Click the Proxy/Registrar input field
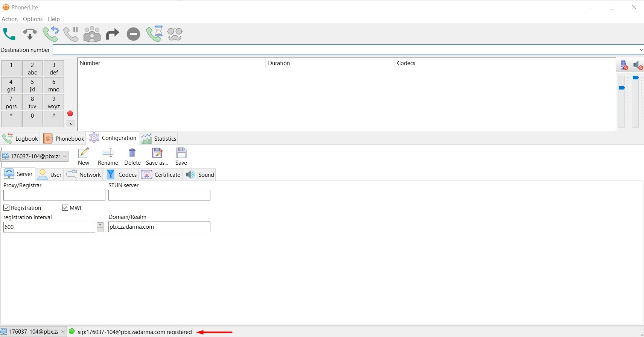Image resolution: width=644 pixels, height=337 pixels. (x=54, y=195)
